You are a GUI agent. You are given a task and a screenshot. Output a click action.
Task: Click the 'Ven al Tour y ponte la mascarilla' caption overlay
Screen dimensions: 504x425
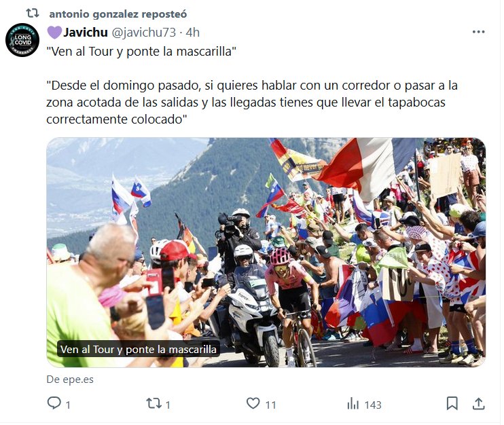[x=139, y=349]
